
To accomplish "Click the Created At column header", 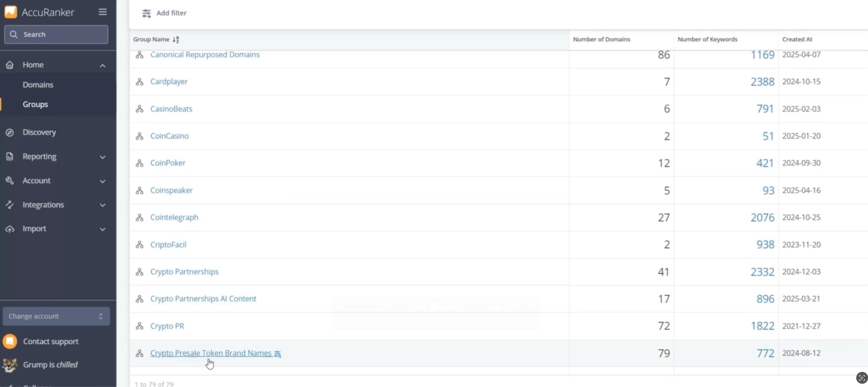I will 797,39.
